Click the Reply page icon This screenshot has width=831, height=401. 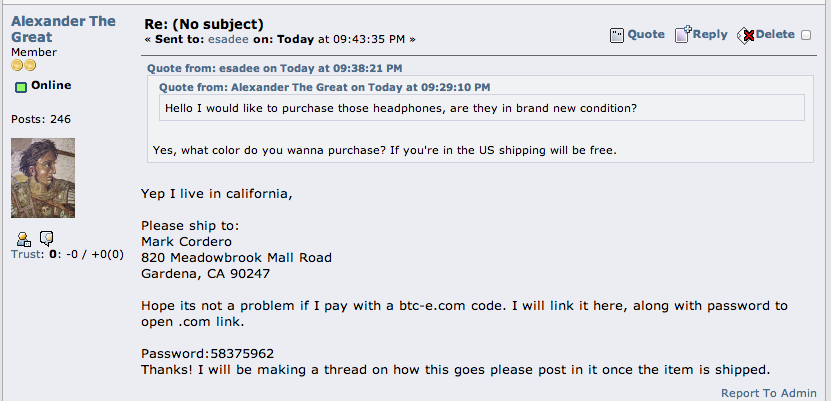[x=683, y=34]
